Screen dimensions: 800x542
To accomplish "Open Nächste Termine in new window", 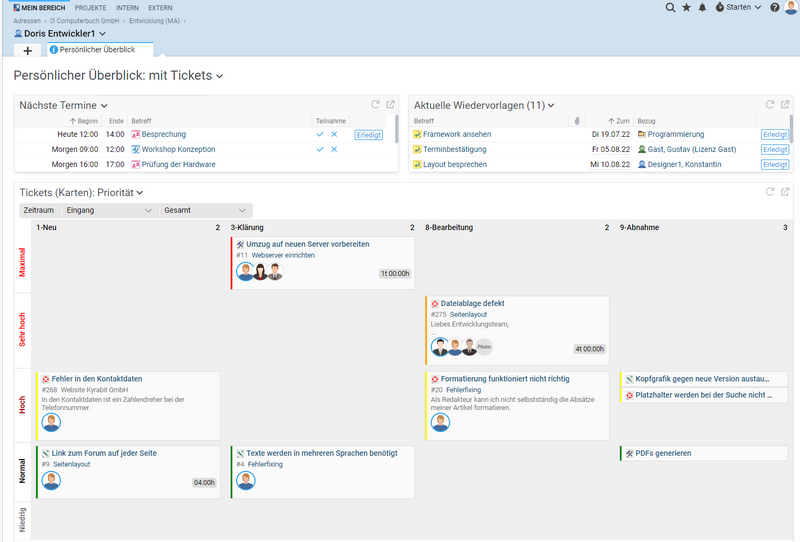I will point(390,105).
